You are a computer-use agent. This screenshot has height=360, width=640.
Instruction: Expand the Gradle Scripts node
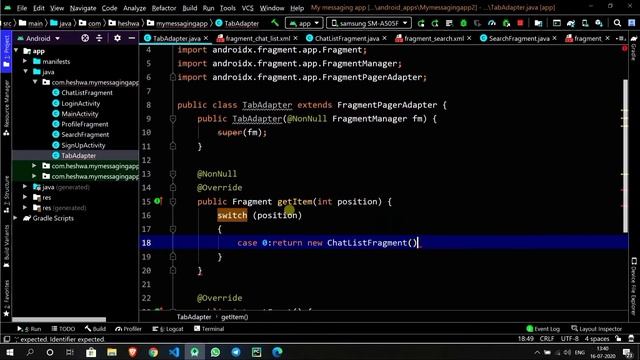point(16,218)
